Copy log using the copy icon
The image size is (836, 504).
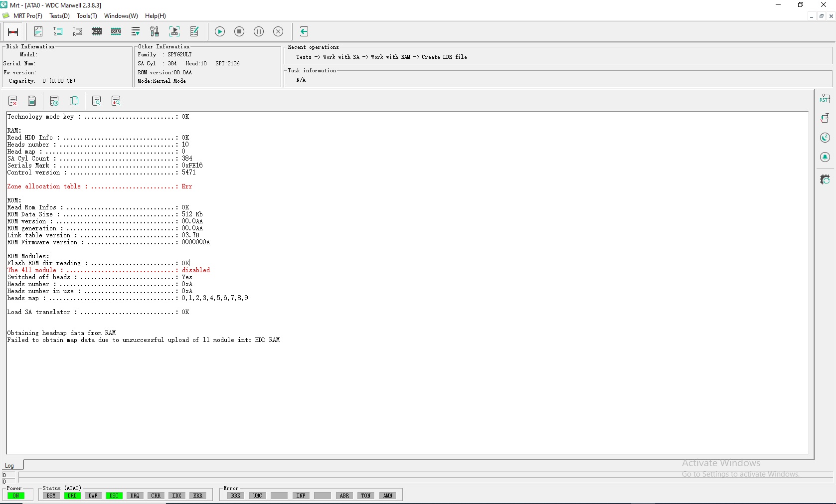74,101
